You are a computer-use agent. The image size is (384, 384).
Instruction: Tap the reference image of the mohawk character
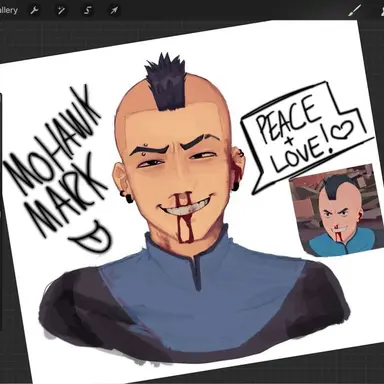click(336, 210)
